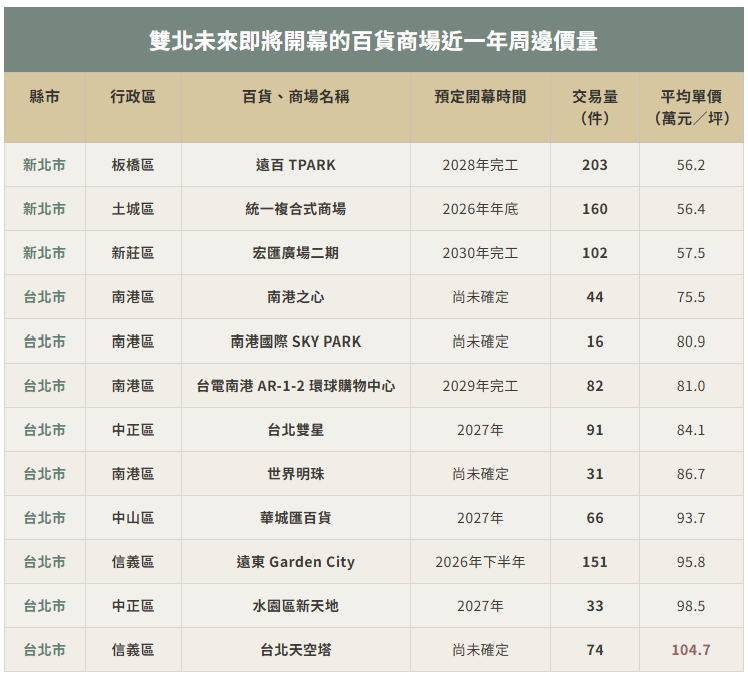Click the 板橋區 district cell
748x676 pixels.
pyautogui.click(x=133, y=165)
